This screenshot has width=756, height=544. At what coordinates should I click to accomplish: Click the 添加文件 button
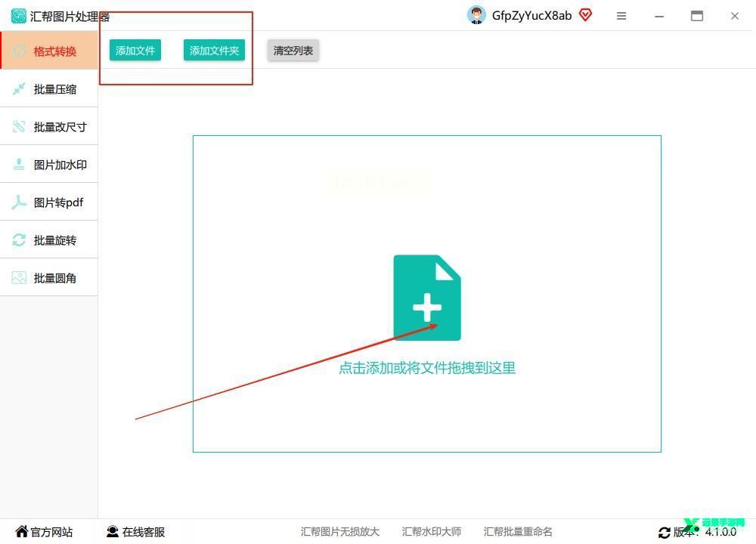(x=135, y=50)
